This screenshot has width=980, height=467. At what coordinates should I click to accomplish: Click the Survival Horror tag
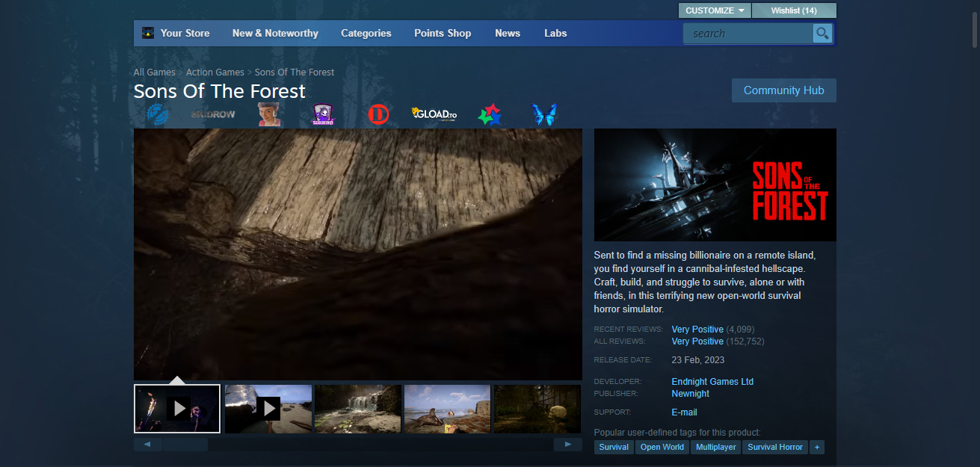pyautogui.click(x=775, y=447)
